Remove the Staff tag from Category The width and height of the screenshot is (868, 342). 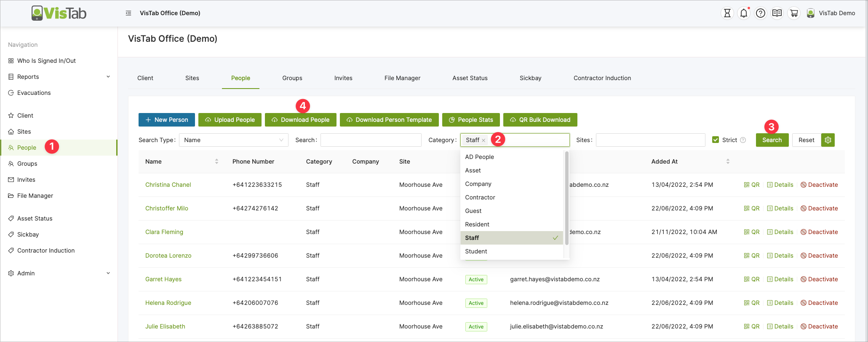(x=483, y=140)
